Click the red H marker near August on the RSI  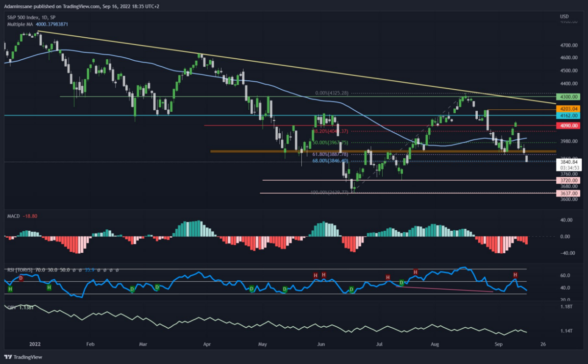(415, 272)
